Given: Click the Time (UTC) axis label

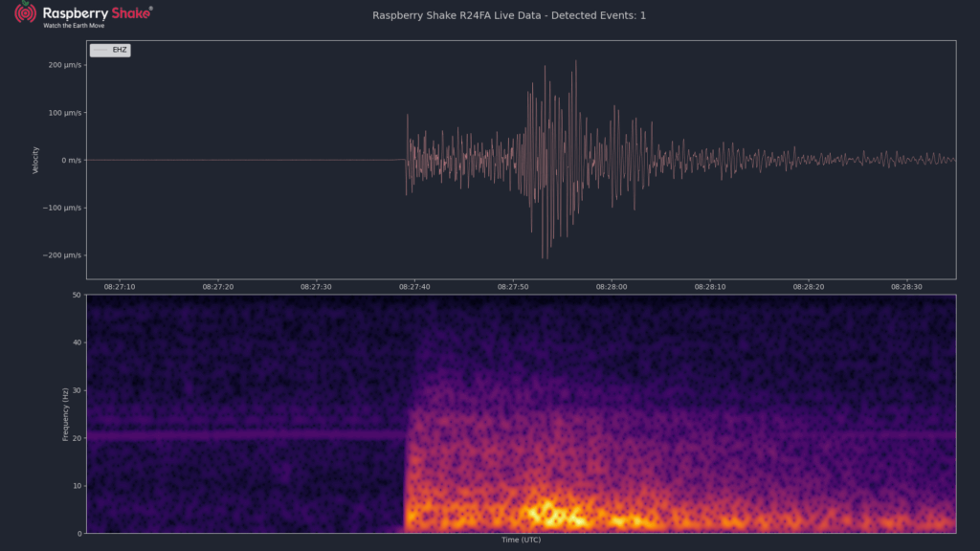Looking at the screenshot, I should [x=521, y=540].
